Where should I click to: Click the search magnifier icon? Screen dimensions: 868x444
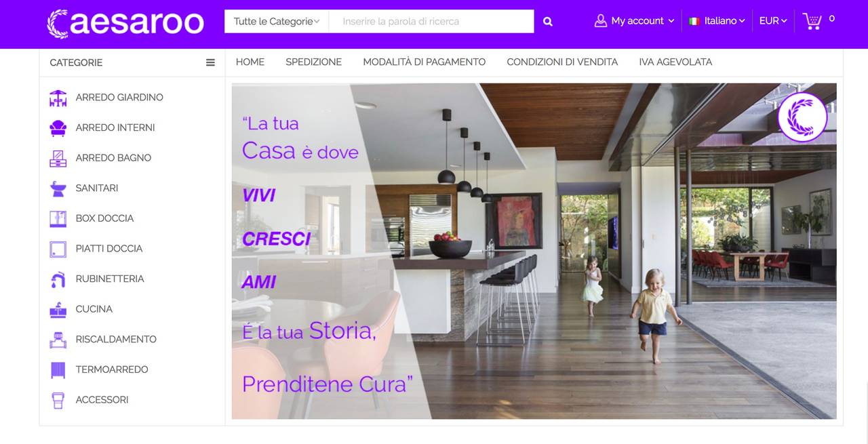(x=548, y=22)
